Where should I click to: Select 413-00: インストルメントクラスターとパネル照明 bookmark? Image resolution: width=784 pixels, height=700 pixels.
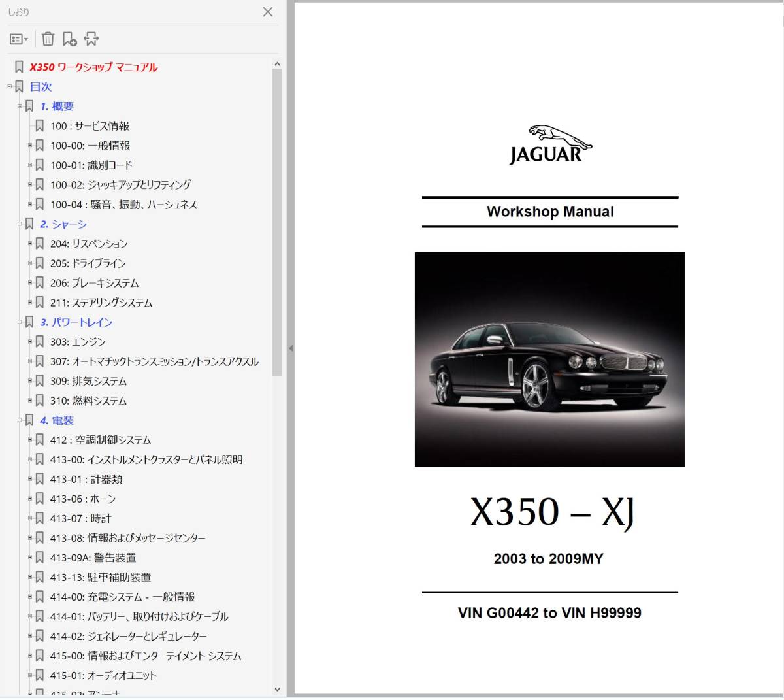146,459
